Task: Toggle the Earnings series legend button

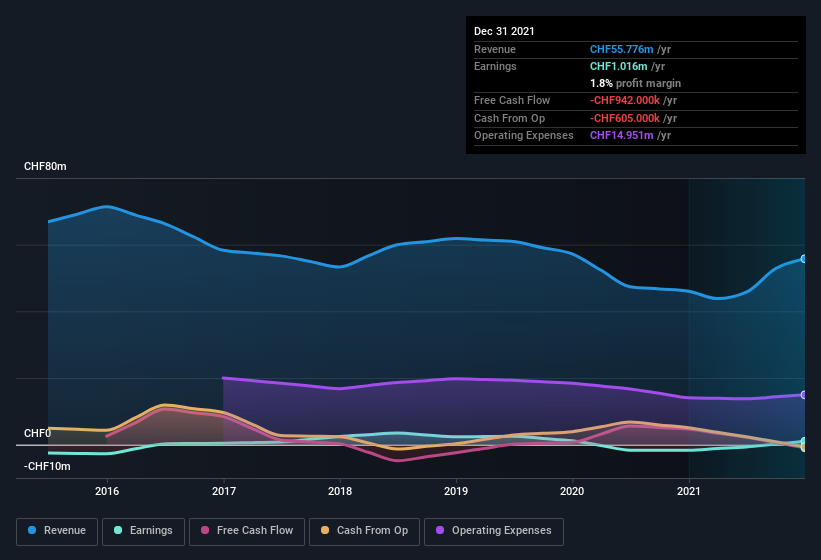Action: 143,531
